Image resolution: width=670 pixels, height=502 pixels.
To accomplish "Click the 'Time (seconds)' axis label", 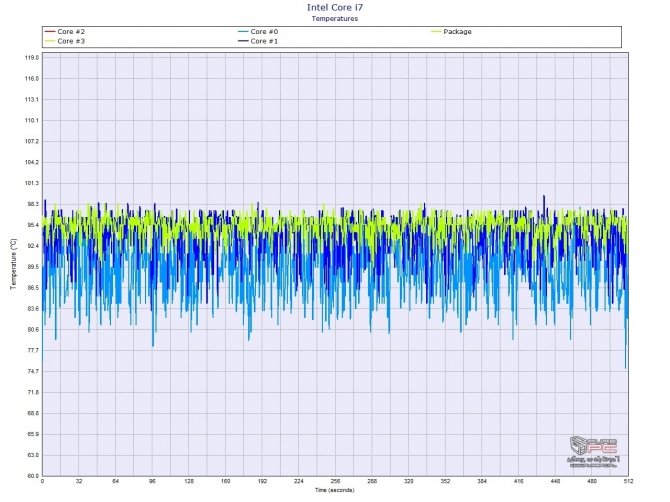I will 335,490.
